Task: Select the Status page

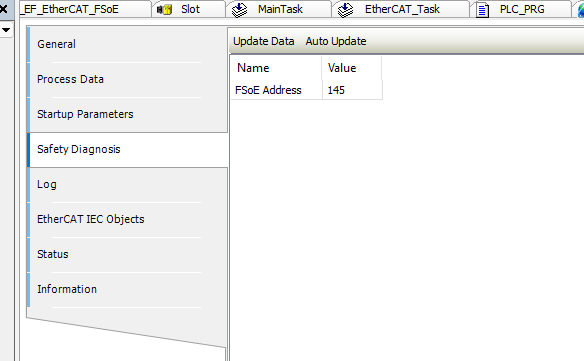Action: 128,254
